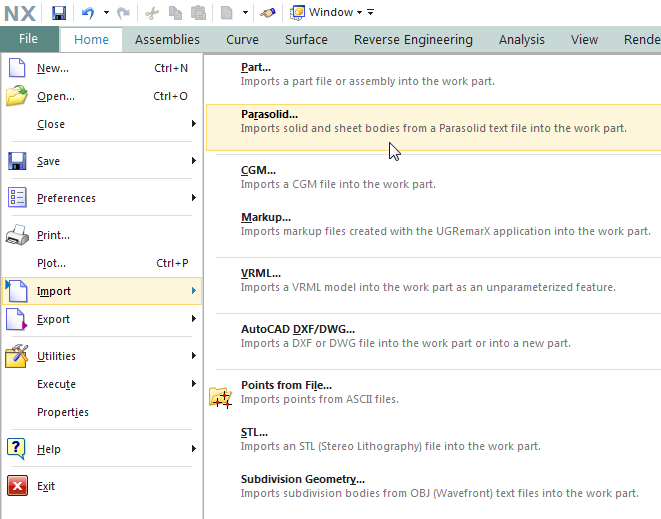661x519 pixels.
Task: Click the Help question mark icon
Action: point(16,449)
